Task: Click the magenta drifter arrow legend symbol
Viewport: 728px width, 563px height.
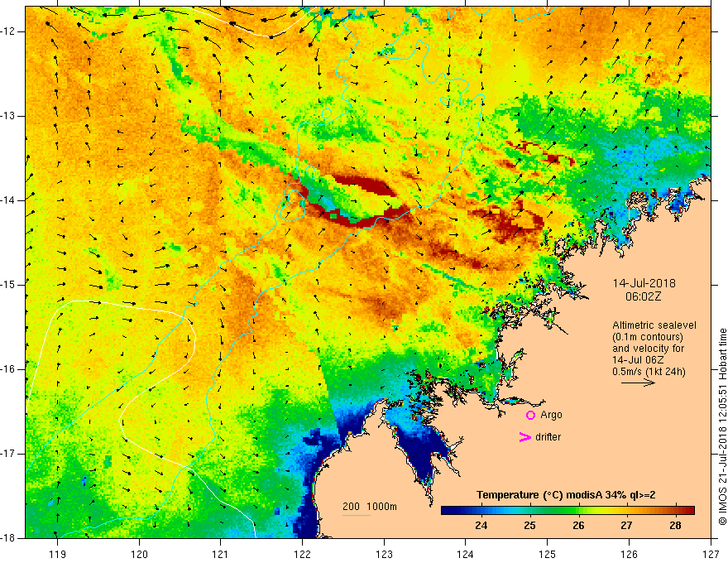Action: pyautogui.click(x=524, y=437)
